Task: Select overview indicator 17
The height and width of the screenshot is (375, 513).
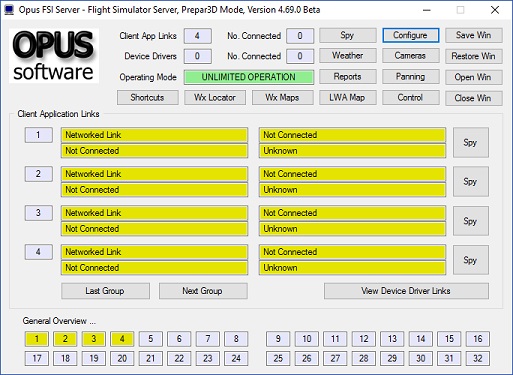Action: tap(37, 359)
